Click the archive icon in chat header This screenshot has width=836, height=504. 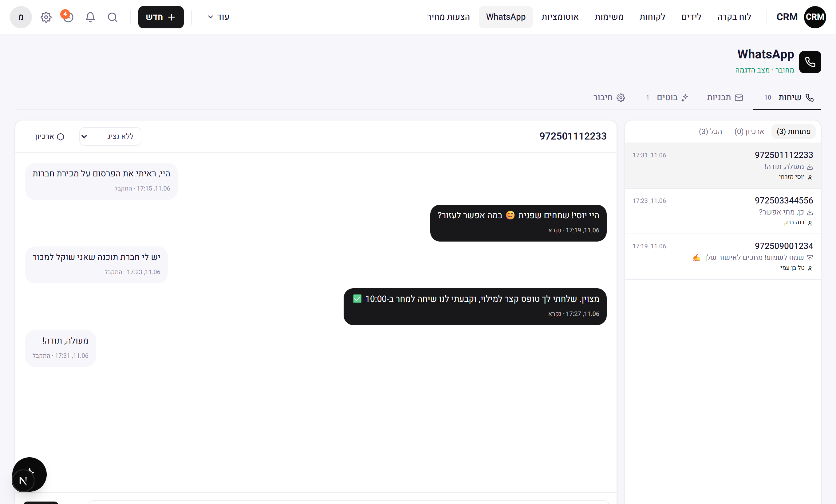60,137
